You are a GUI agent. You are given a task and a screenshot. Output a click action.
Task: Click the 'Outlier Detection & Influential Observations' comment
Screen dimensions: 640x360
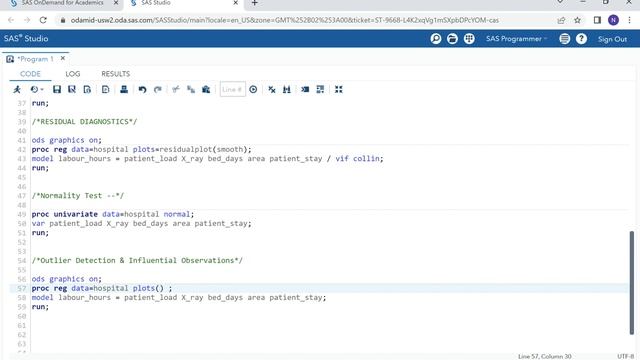click(x=137, y=260)
